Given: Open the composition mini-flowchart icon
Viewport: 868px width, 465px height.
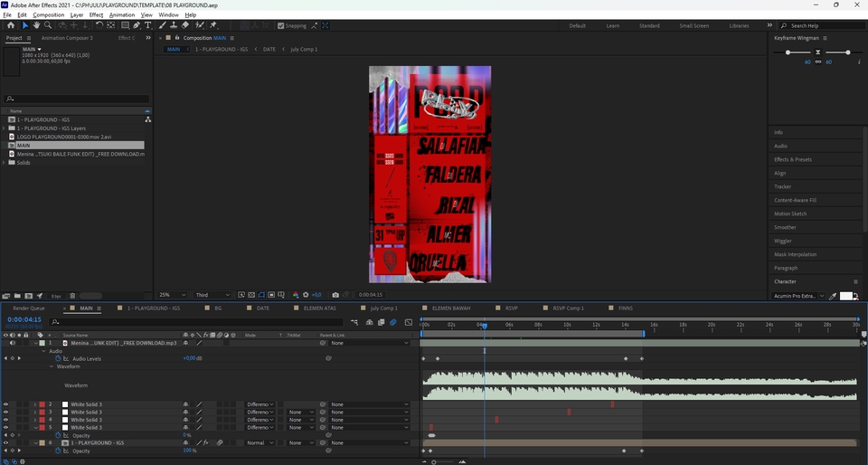Looking at the screenshot, I should tap(354, 322).
